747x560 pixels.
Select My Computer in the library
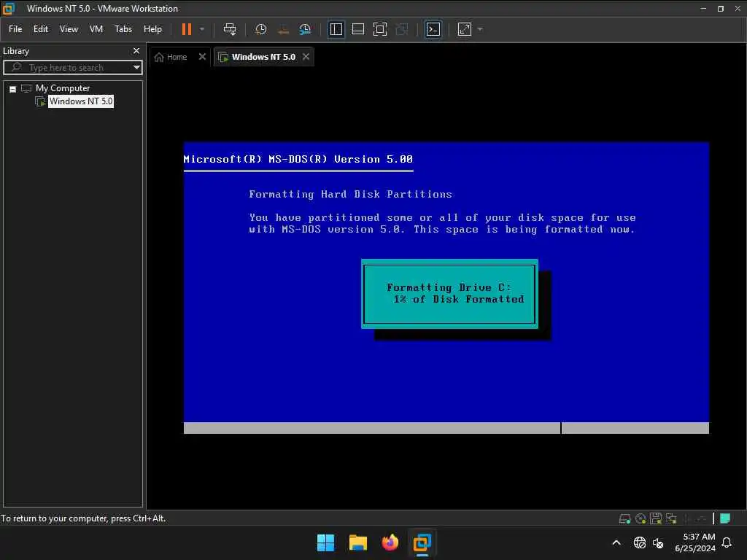pos(63,88)
